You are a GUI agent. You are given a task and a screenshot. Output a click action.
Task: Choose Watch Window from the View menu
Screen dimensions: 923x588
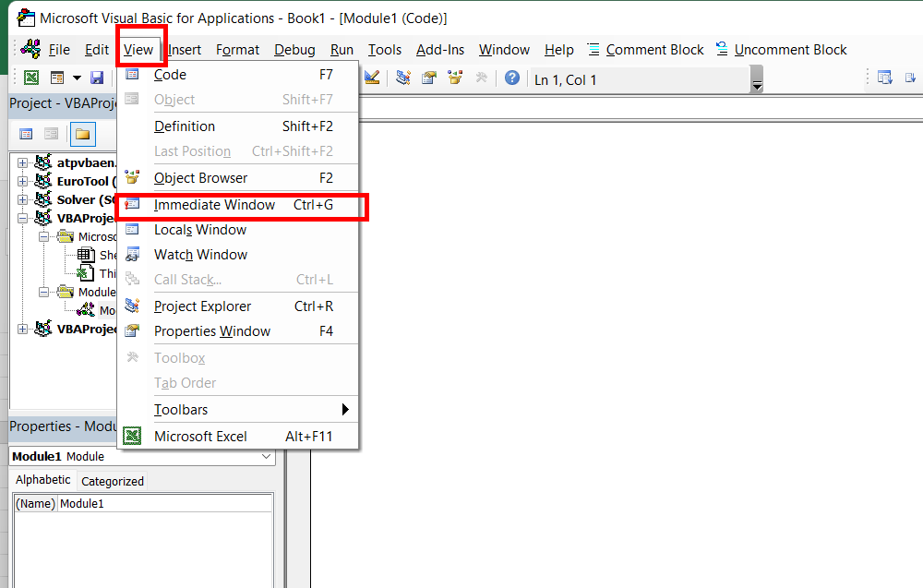238,254
